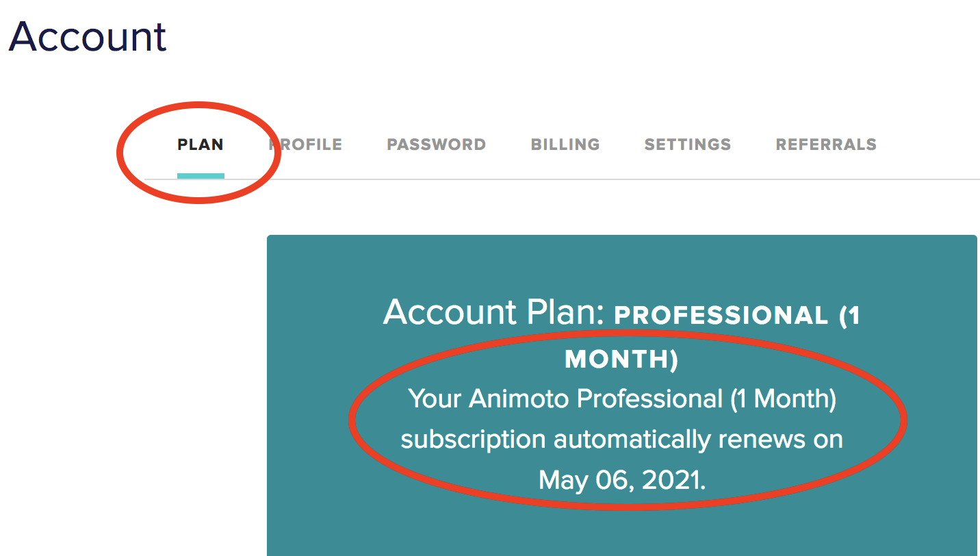
Task: Open the PLAN tab
Action: pos(201,144)
